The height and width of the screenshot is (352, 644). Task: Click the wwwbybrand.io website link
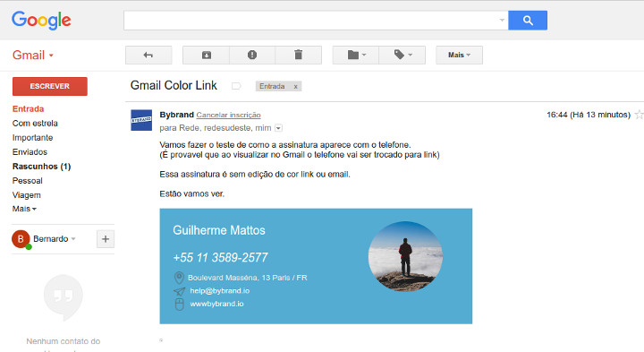click(216, 304)
